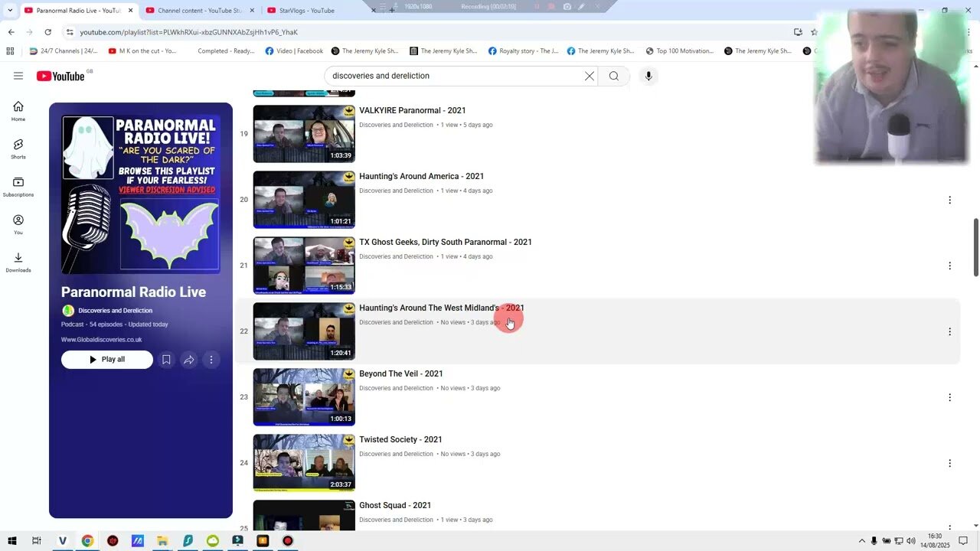Open the TX Ghost Geeks video thumbnail
The width and height of the screenshot is (980, 551).
click(304, 266)
